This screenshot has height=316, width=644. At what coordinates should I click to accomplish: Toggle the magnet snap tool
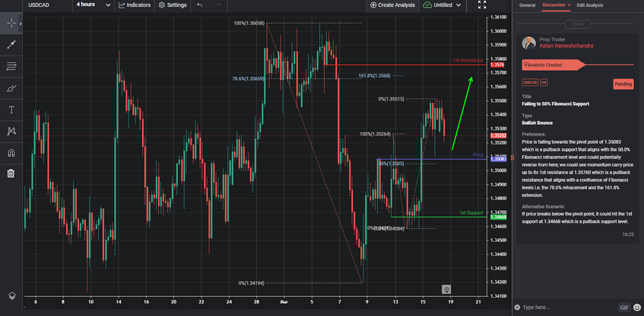click(11, 152)
